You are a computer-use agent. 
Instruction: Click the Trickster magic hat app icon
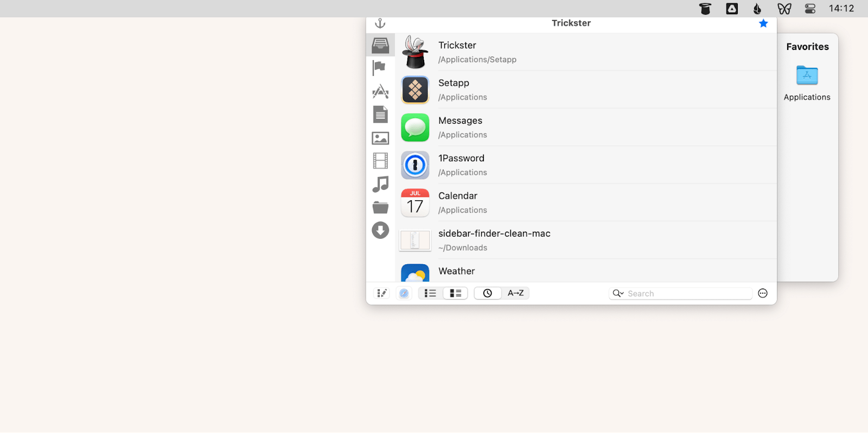[x=415, y=52]
